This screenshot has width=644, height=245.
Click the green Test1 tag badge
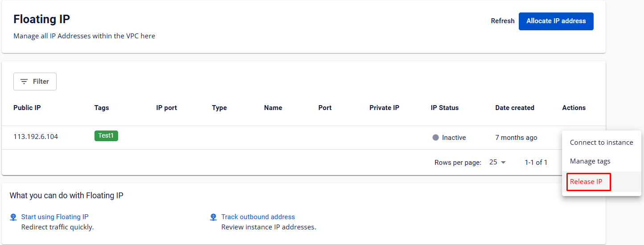click(106, 136)
